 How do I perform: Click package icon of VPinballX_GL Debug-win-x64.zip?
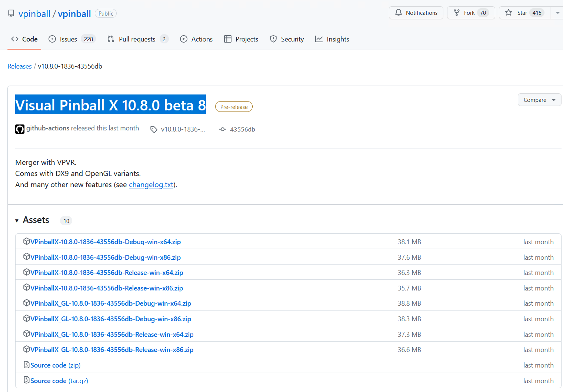[26, 303]
